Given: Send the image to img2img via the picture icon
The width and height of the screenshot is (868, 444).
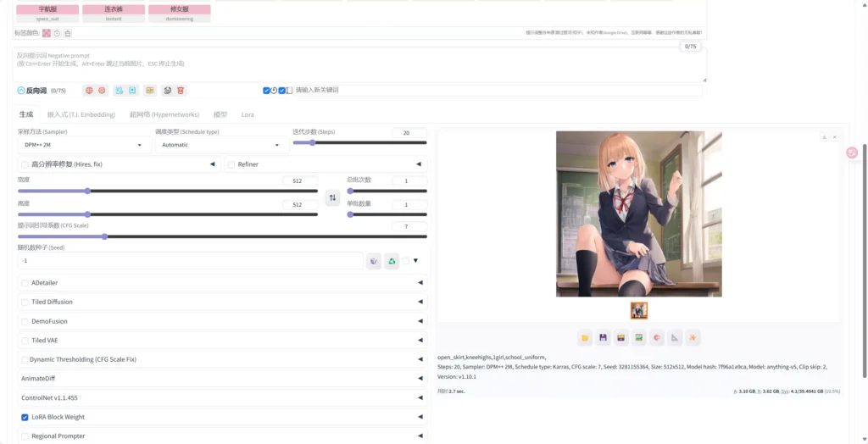Looking at the screenshot, I should click(x=639, y=337).
